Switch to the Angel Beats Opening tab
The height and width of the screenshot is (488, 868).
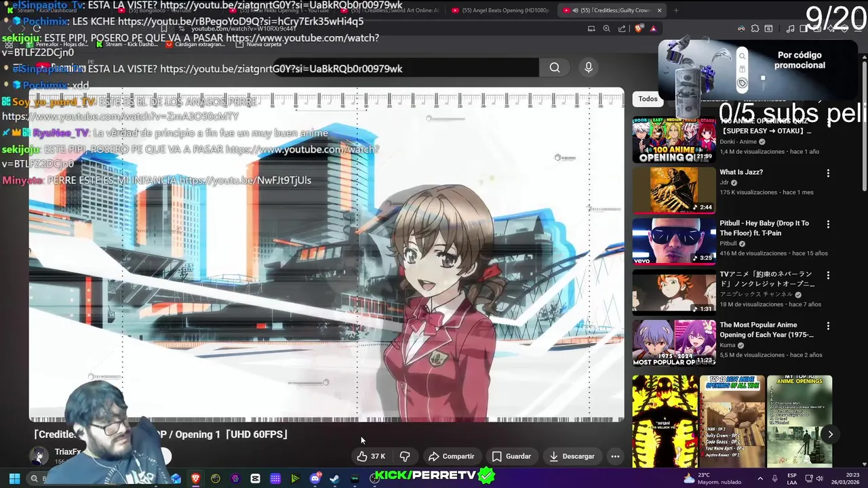(x=500, y=10)
